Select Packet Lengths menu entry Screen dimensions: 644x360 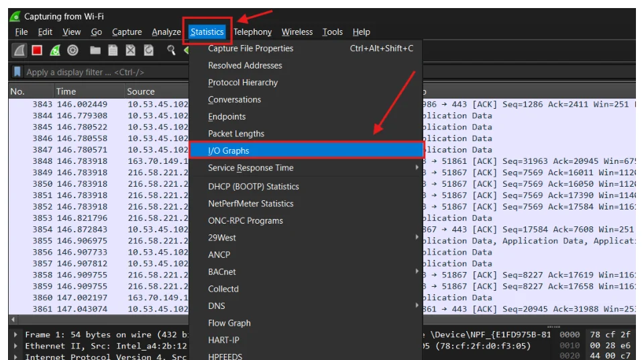point(306,134)
